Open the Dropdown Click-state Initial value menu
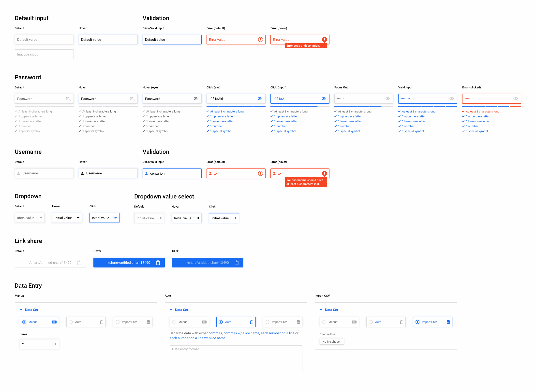This screenshot has height=392, width=536. point(104,218)
